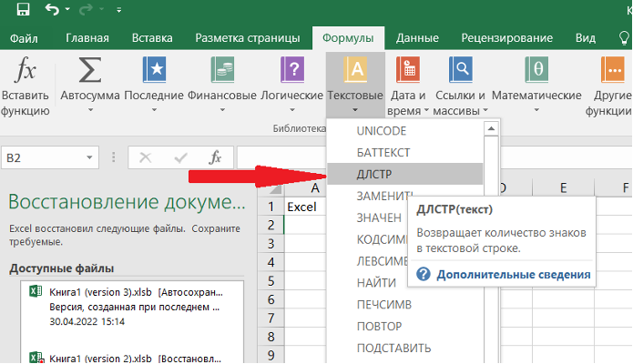This screenshot has width=633, height=364.
Task: Click Excel icon of Книга1 version 2
Action: pos(36,358)
